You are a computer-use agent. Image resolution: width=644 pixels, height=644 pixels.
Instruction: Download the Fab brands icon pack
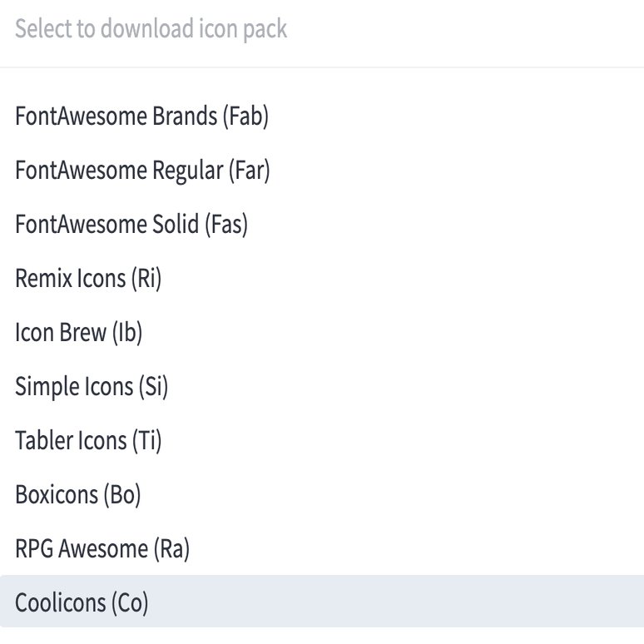click(x=142, y=116)
